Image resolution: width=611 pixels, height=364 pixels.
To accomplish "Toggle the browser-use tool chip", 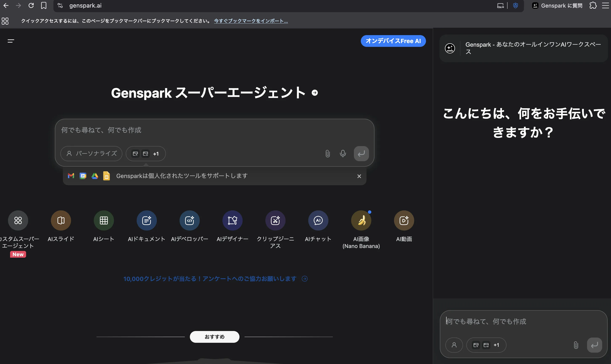I will [135, 154].
